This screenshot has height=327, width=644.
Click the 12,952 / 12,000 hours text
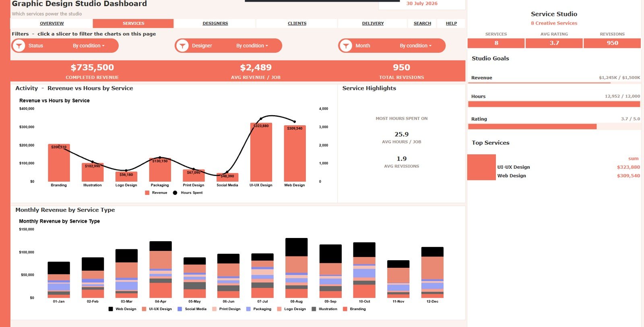tap(622, 96)
